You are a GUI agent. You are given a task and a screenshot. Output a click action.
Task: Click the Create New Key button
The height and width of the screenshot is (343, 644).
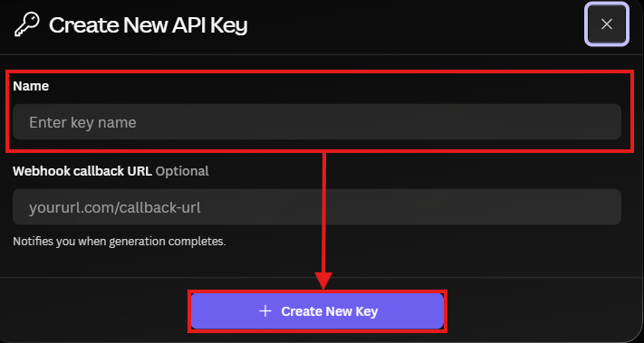317,311
